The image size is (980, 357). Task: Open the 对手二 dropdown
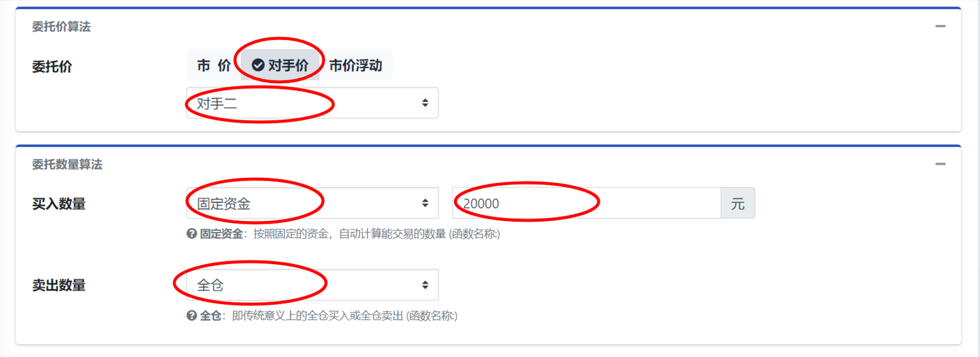point(312,103)
